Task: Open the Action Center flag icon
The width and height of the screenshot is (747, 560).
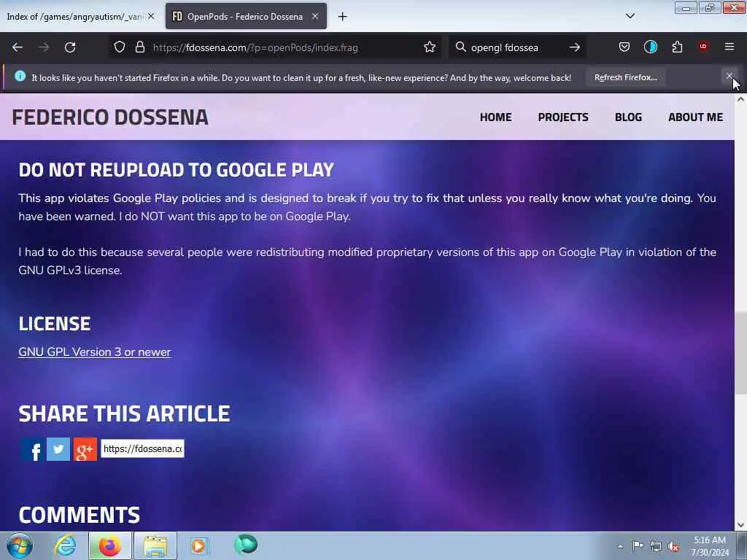Action: [638, 545]
